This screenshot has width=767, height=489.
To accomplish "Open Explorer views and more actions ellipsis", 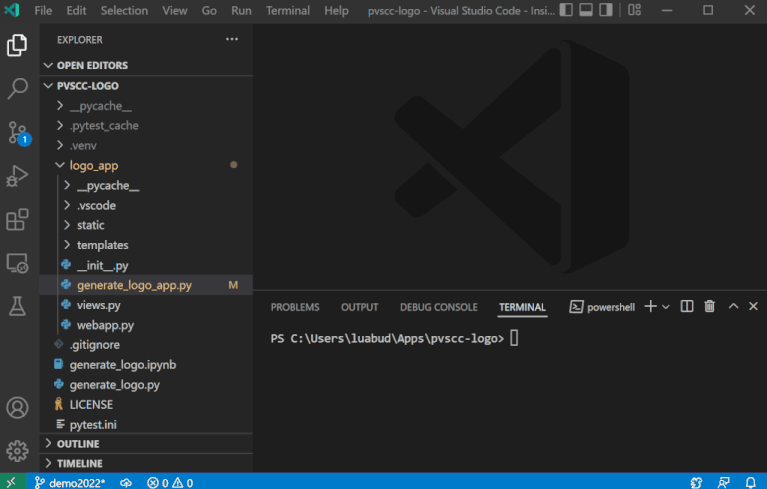I will coord(232,39).
